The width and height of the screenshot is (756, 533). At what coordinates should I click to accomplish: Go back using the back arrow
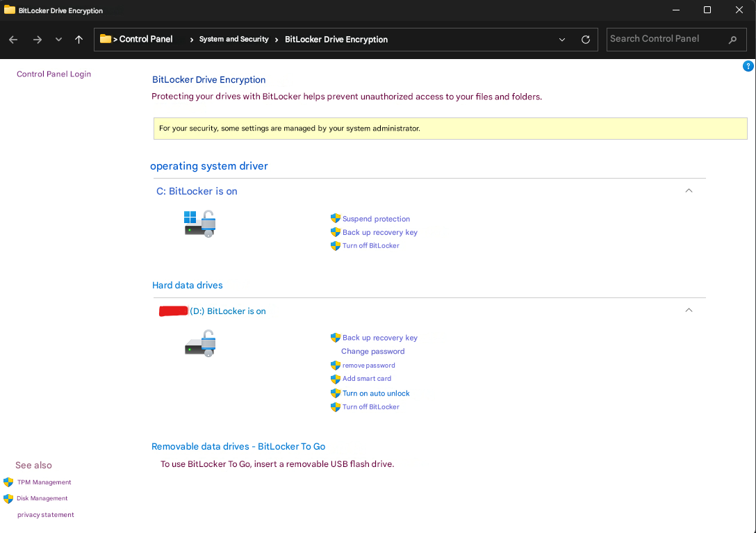point(13,40)
